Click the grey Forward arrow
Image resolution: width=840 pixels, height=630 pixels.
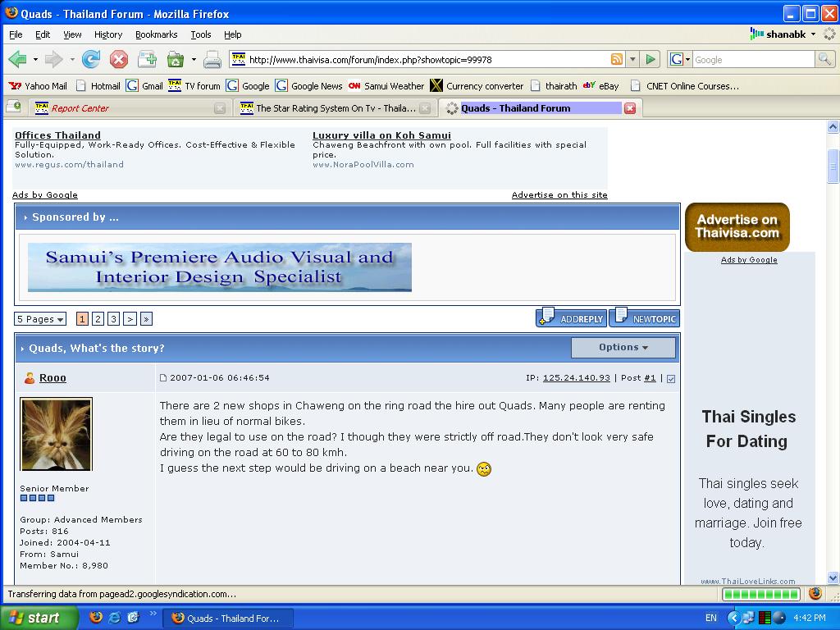tap(53, 59)
